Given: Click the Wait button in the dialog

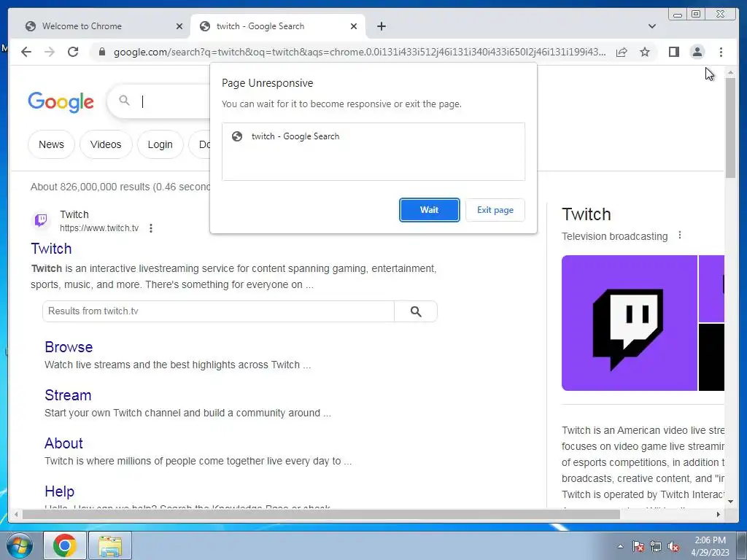Looking at the screenshot, I should 429,210.
